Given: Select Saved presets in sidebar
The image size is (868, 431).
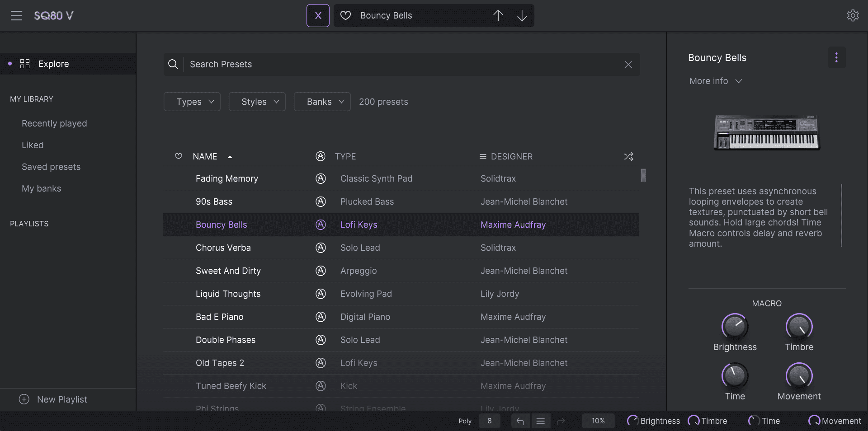Looking at the screenshot, I should tap(51, 167).
